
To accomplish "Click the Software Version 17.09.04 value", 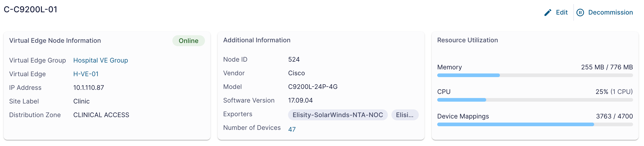I will point(300,100).
